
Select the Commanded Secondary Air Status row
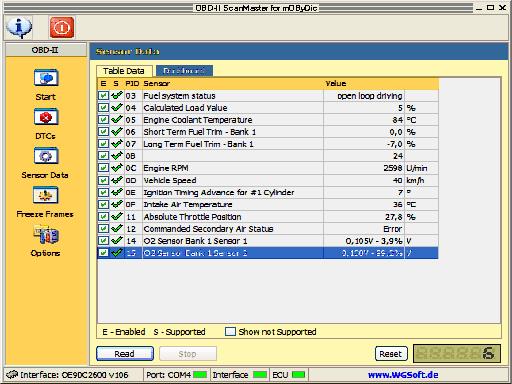[268, 229]
